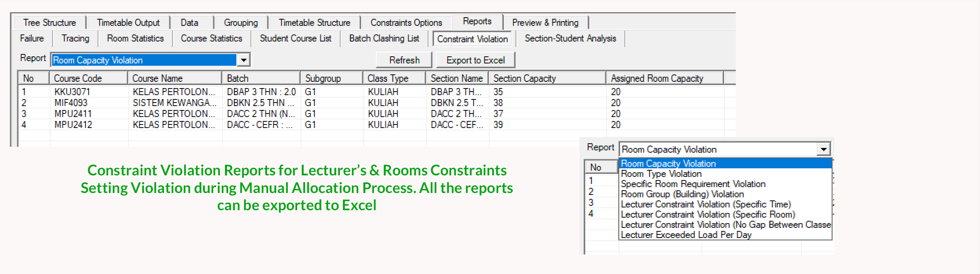Open the Timetable Output tab
This screenshot has height=274, width=980.
tap(128, 23)
